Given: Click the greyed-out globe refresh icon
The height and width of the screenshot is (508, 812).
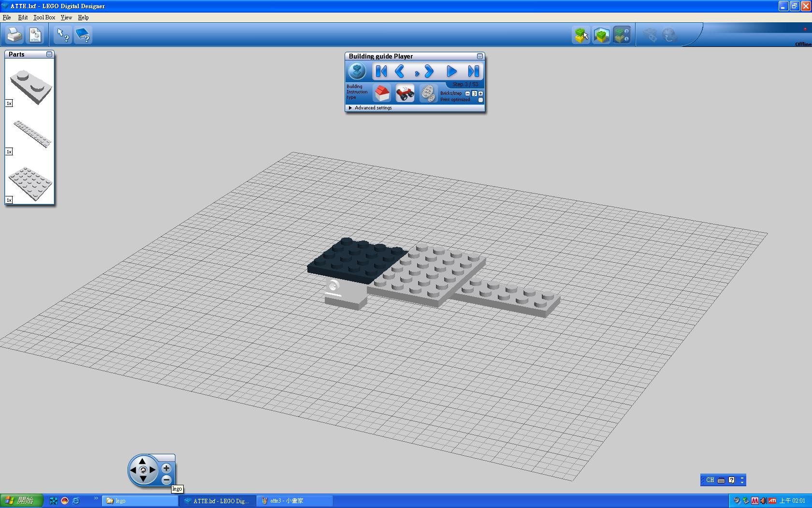Looking at the screenshot, I should click(669, 35).
